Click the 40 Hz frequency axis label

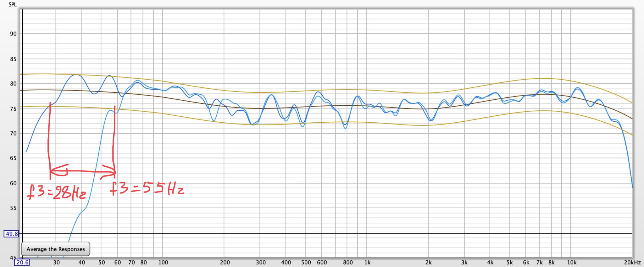pyautogui.click(x=82, y=262)
